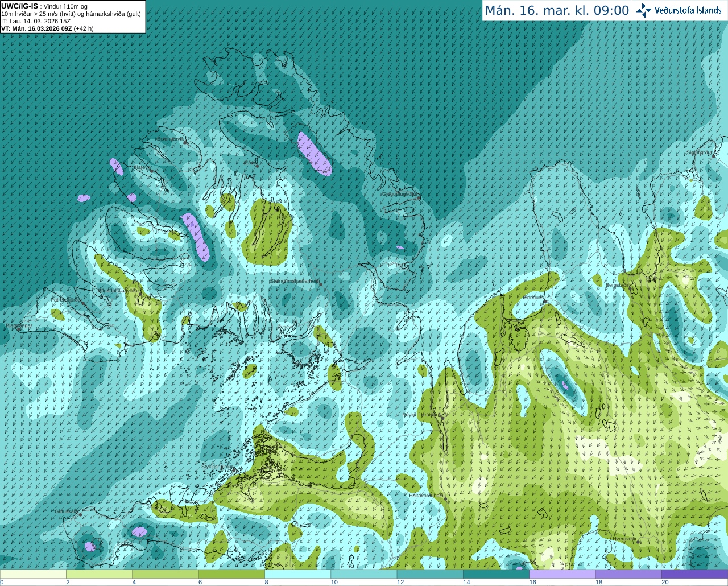
Task: Select the 8–10 m/s pale cyan legend swatch
Action: 297,574
